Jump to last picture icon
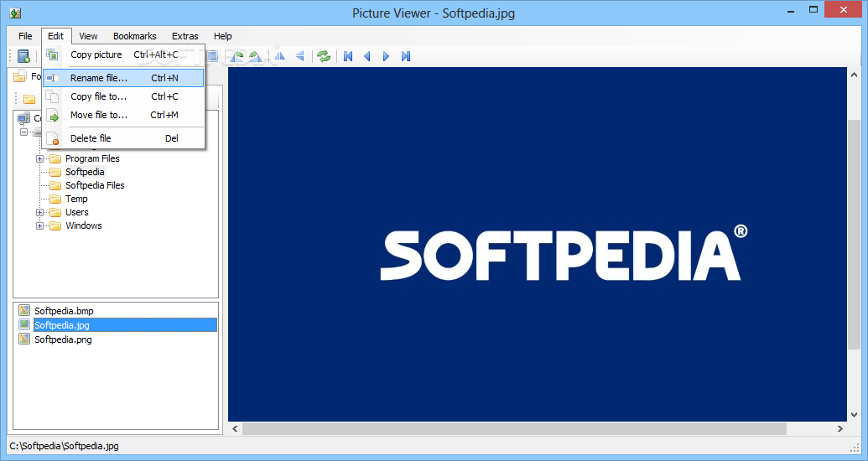Viewport: 868px width, 461px height. pos(406,56)
